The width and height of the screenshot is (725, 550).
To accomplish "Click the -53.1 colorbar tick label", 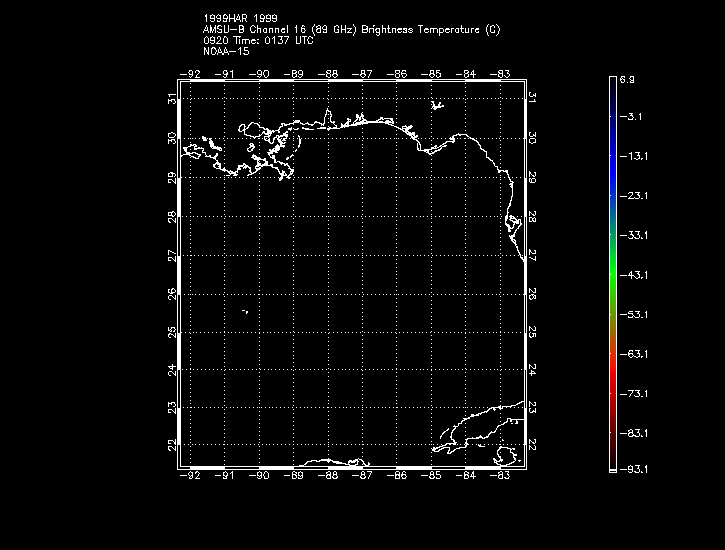I will 632,314.
